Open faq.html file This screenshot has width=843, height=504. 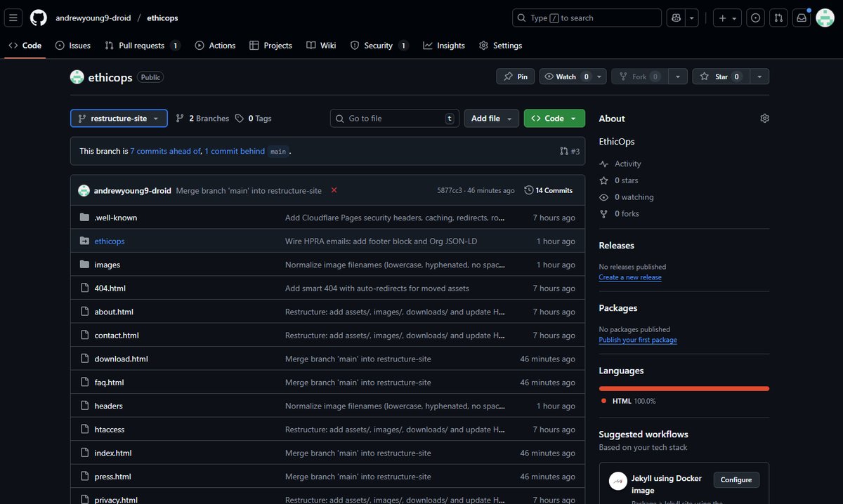109,383
